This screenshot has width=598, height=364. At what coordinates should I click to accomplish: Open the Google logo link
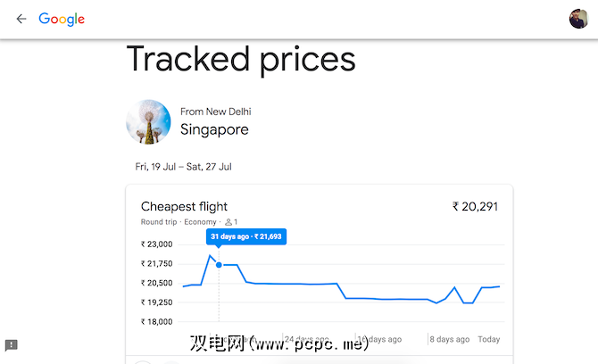click(x=62, y=19)
